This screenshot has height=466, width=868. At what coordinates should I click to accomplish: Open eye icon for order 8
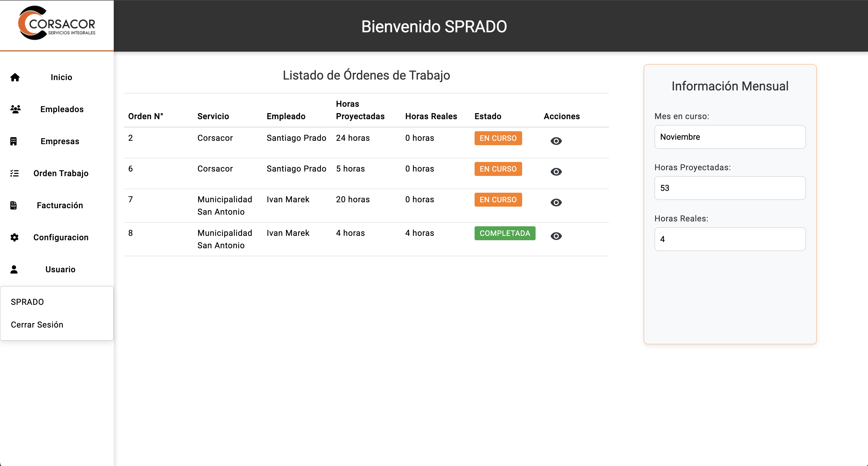(x=556, y=236)
